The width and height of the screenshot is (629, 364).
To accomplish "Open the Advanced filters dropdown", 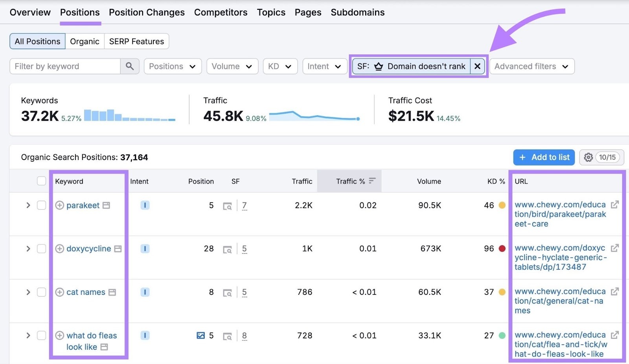I will click(x=532, y=66).
